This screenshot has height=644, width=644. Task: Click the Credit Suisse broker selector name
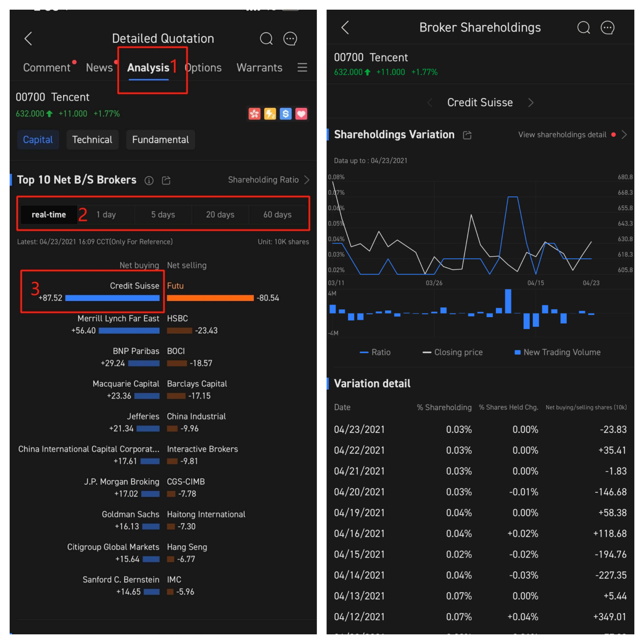(x=480, y=103)
